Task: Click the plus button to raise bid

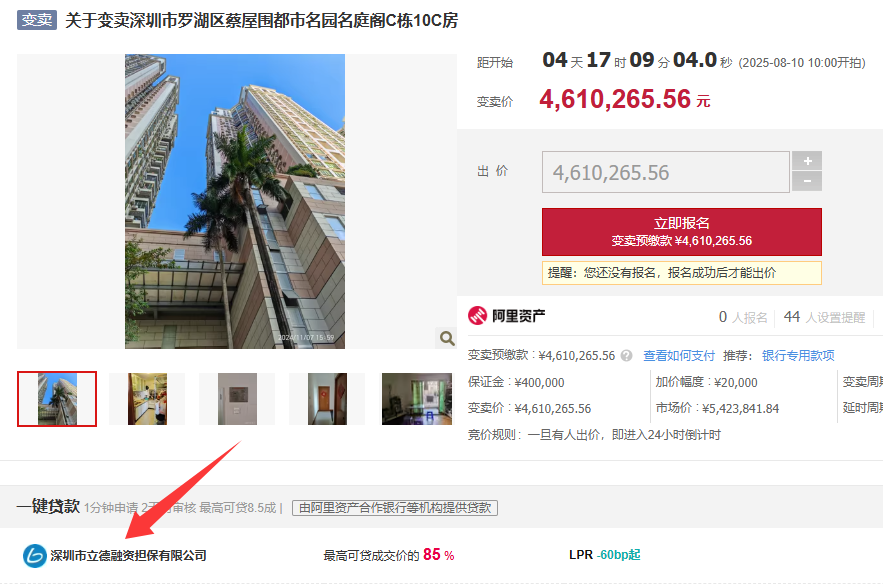Action: [x=807, y=161]
